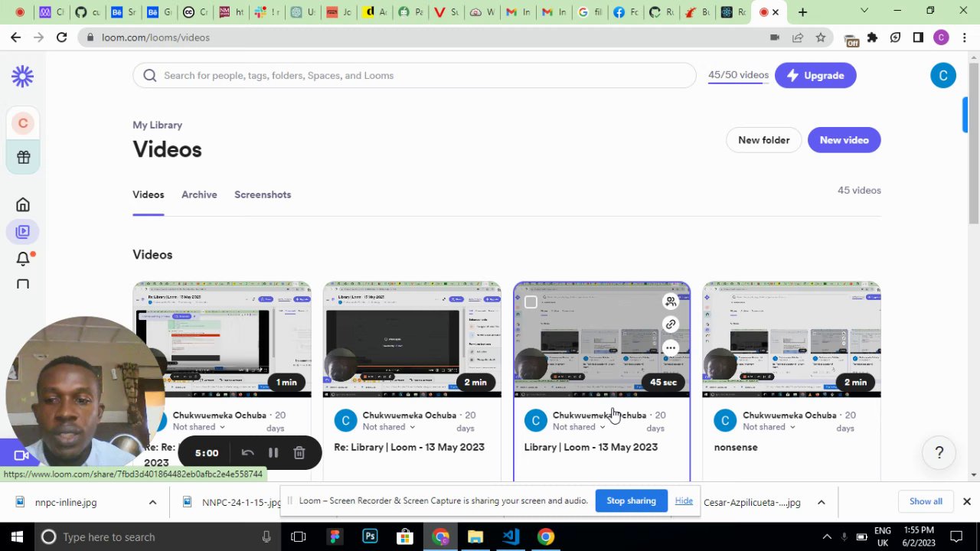Open the notifications bell in the sidebar

click(x=23, y=259)
